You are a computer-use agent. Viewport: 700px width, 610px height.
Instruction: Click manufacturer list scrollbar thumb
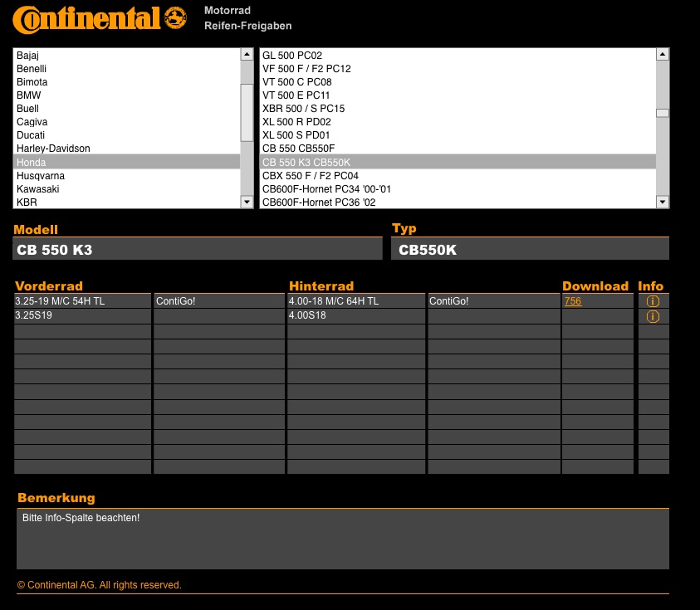click(x=247, y=112)
